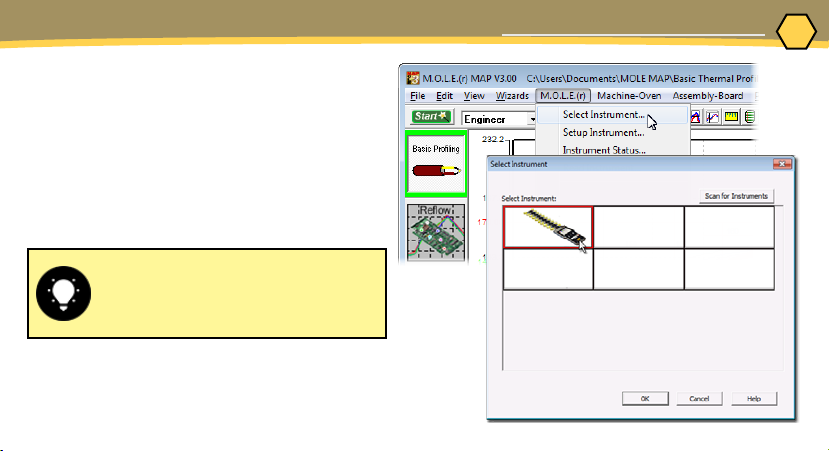Click the green striped toolbar icon
The image size is (829, 451).
pos(749,117)
